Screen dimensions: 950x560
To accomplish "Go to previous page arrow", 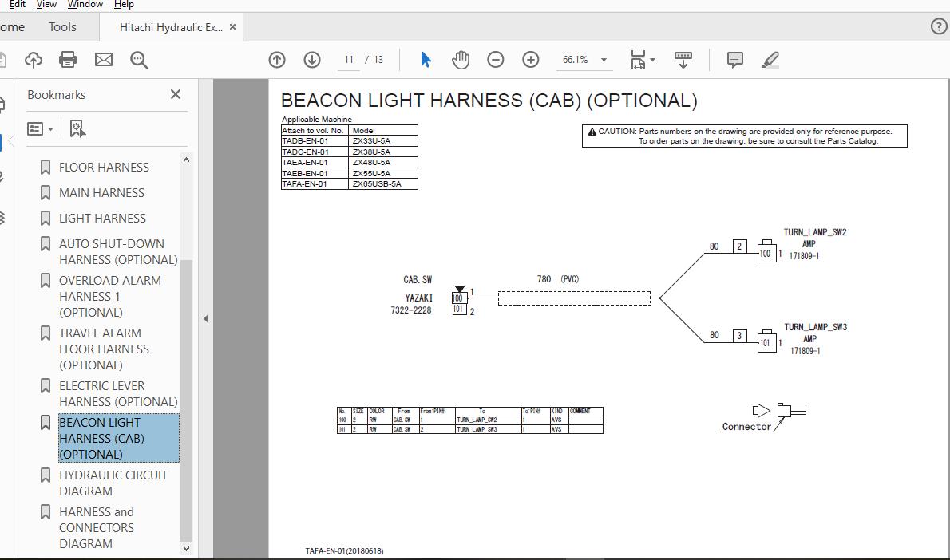I will click(x=277, y=60).
